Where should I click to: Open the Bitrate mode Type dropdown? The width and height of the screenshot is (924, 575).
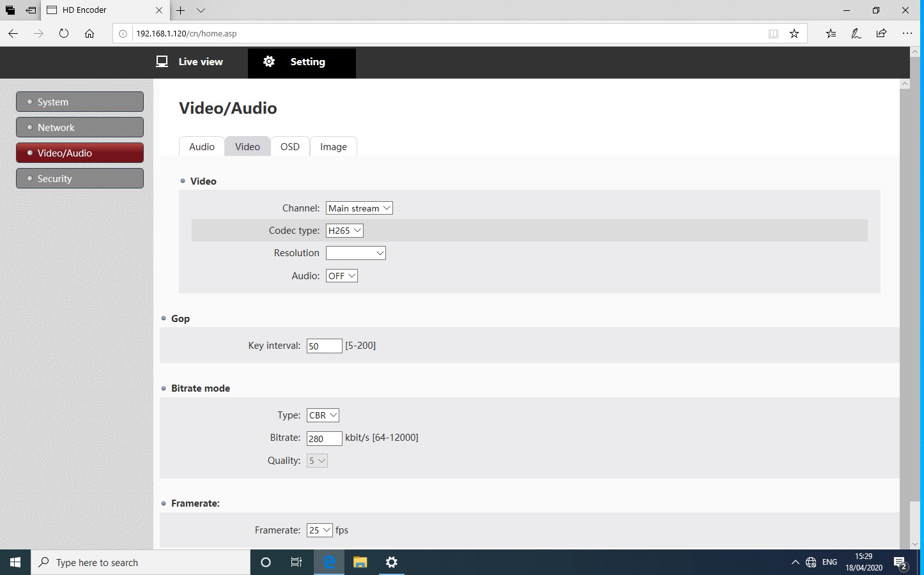tap(323, 415)
